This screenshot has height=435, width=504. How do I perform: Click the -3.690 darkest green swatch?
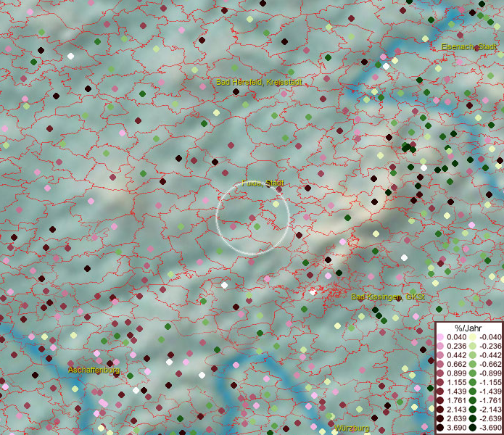[473, 428]
